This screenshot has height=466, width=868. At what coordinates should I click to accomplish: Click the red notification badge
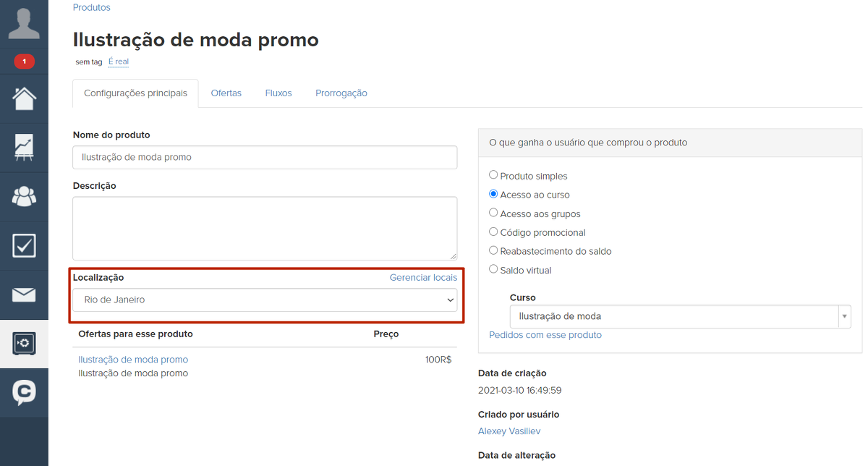coord(24,62)
